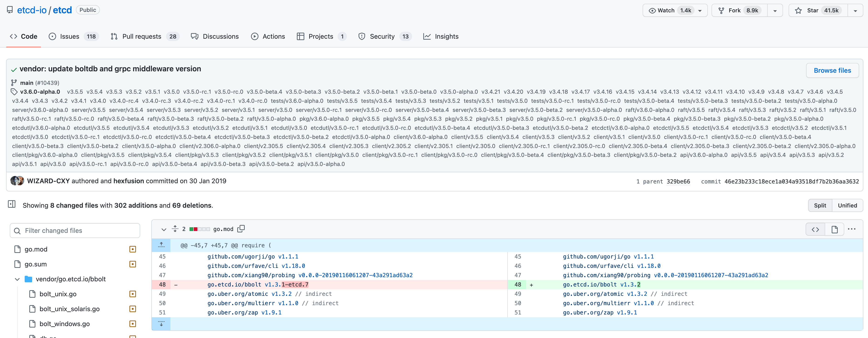This screenshot has height=338, width=868.
Task: Open the Insights tab
Action: click(x=441, y=36)
